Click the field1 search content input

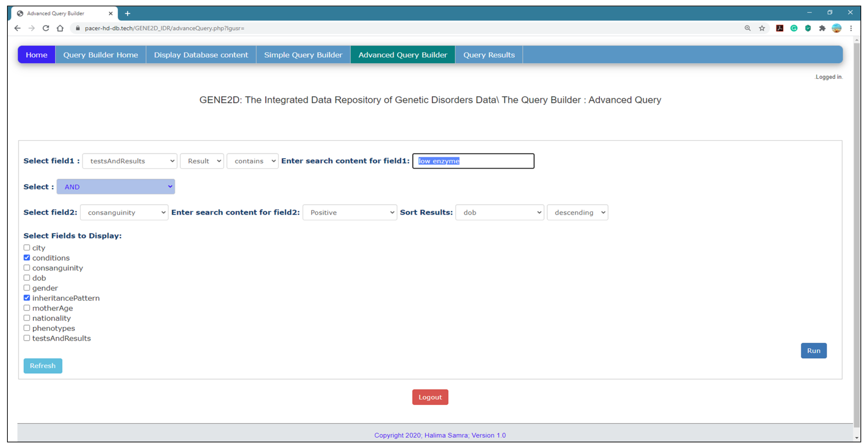pyautogui.click(x=473, y=161)
